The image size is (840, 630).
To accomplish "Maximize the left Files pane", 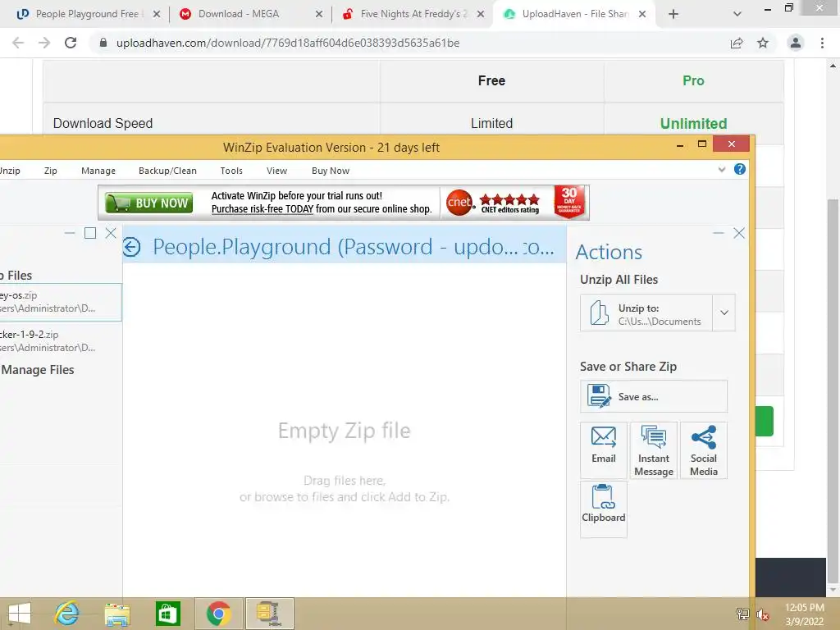I will (90, 233).
